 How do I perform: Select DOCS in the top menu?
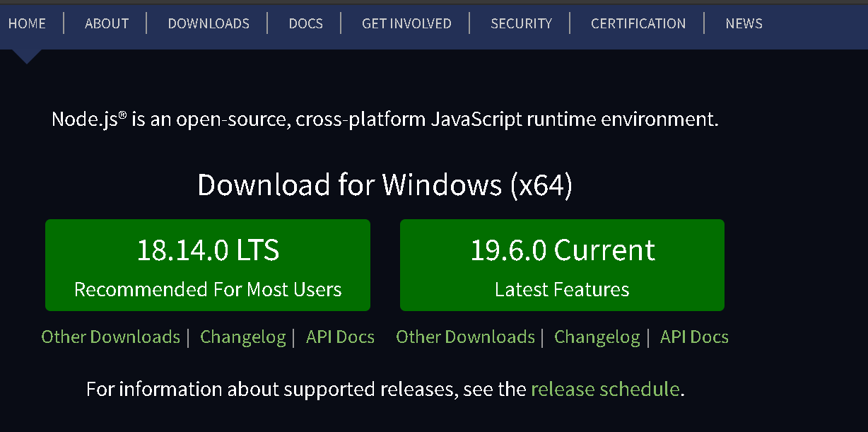[x=305, y=23]
